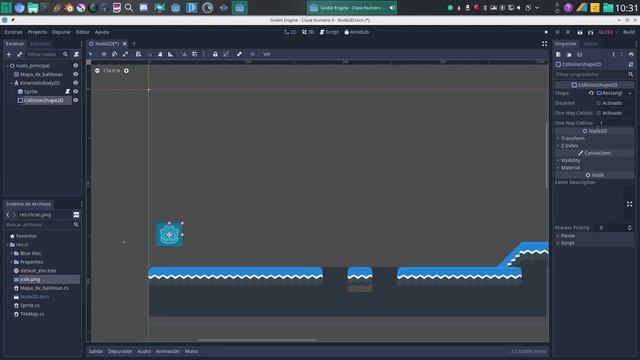Open the Ver menu in viewport toolbar
Viewport: 640px width, 360px height.
coord(267,54)
